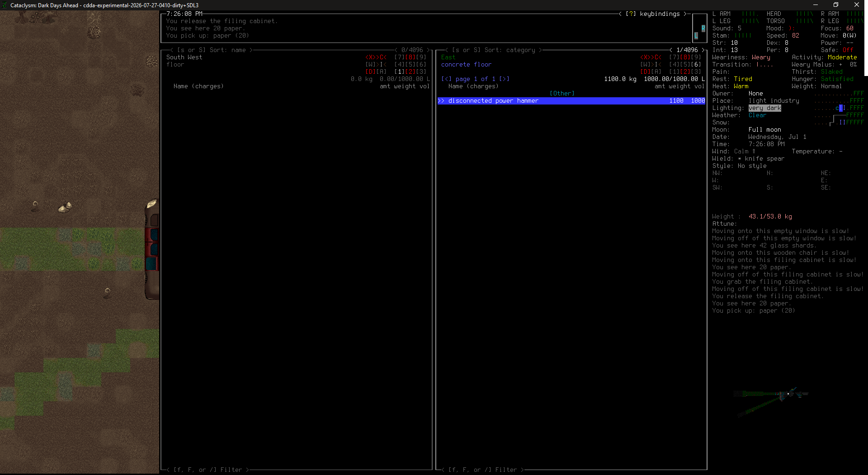Go to previous page with [<]
This screenshot has height=475, width=868.
446,79
